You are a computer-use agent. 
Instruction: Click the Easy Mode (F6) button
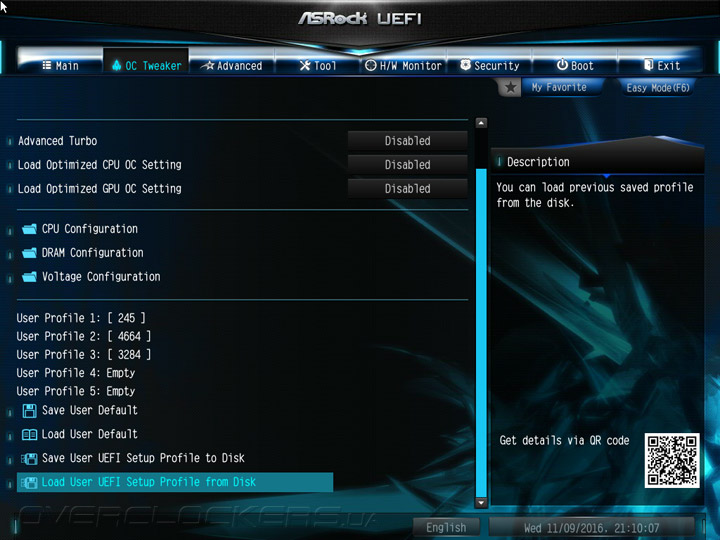pos(658,88)
